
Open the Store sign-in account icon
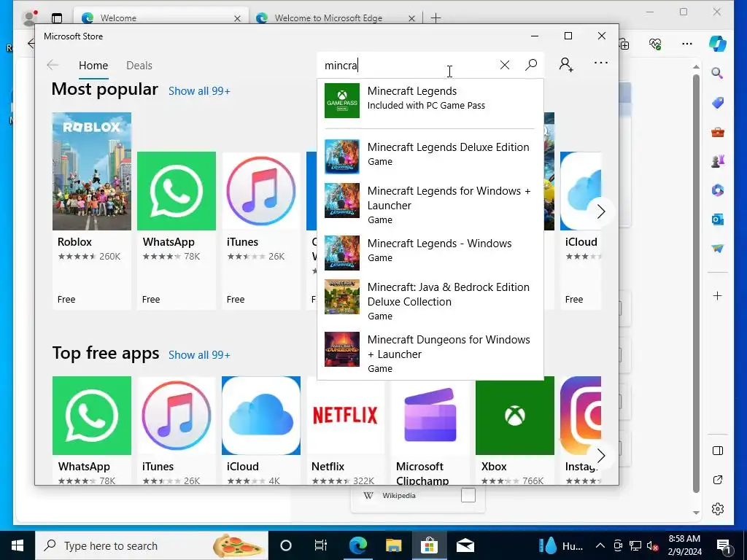(566, 64)
